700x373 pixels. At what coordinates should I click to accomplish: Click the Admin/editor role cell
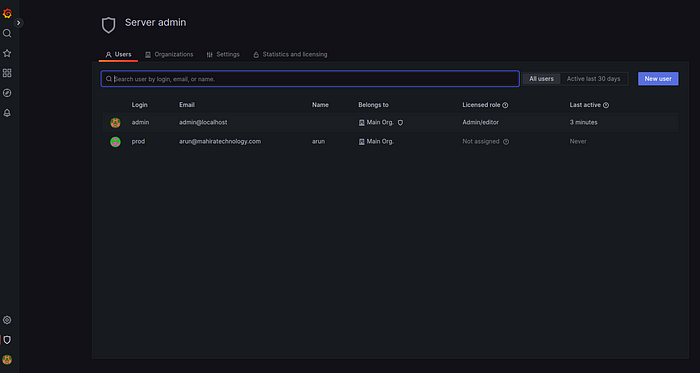pos(480,122)
